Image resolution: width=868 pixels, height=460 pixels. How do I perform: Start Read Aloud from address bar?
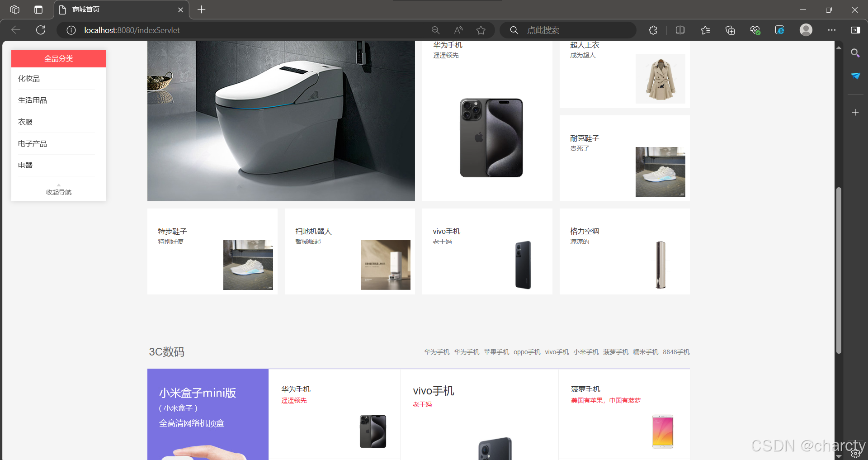tap(458, 30)
